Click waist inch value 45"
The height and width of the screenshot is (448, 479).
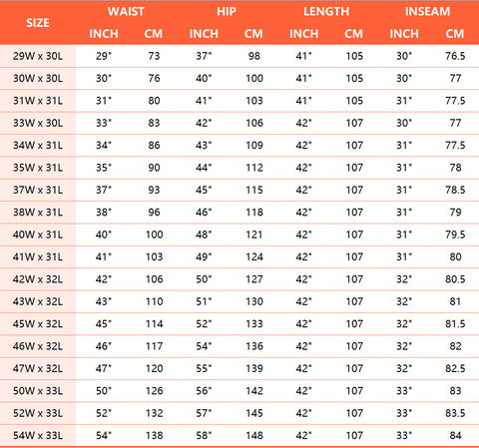(x=104, y=323)
